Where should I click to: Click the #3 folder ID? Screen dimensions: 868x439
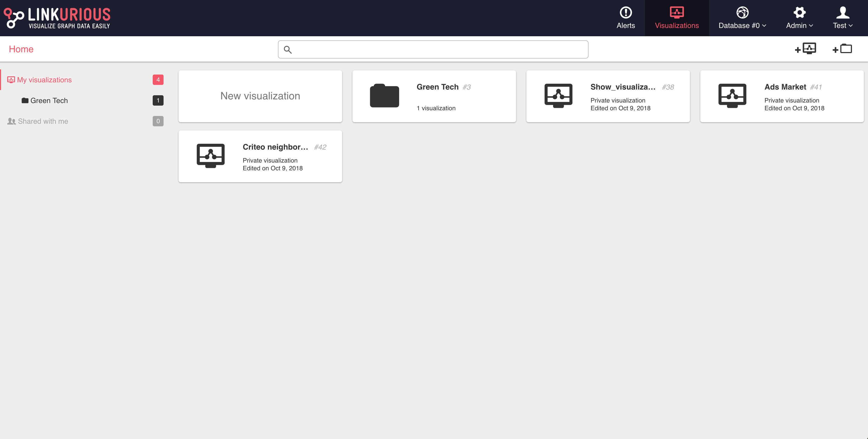pyautogui.click(x=466, y=87)
